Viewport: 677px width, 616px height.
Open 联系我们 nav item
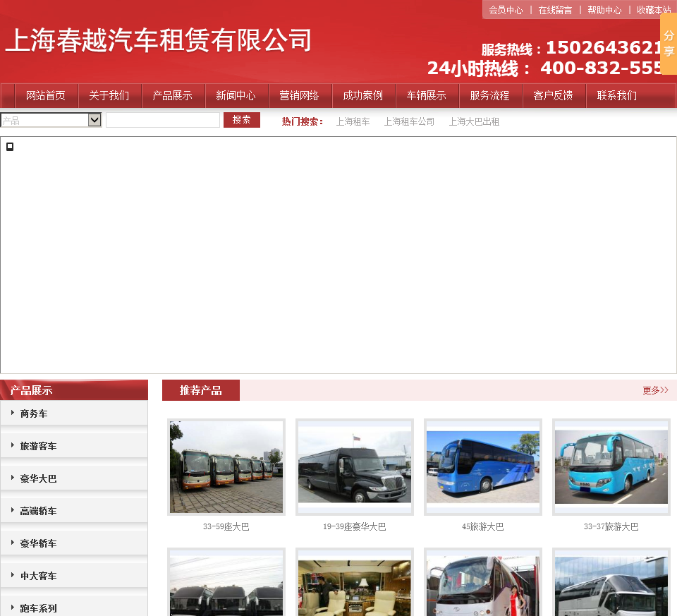(618, 95)
